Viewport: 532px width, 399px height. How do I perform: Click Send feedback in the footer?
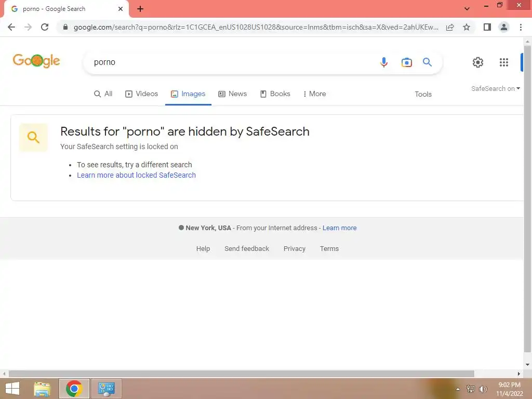click(247, 249)
